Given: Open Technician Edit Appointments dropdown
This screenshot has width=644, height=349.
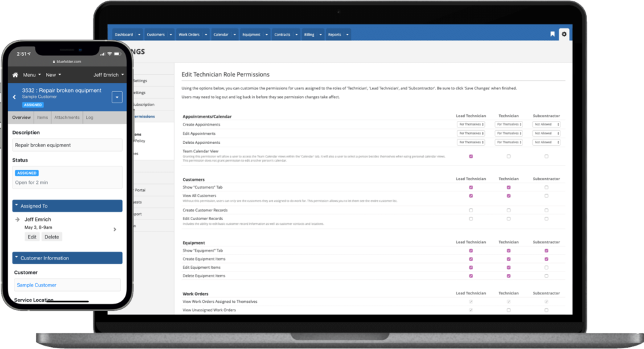Looking at the screenshot, I should click(509, 133).
